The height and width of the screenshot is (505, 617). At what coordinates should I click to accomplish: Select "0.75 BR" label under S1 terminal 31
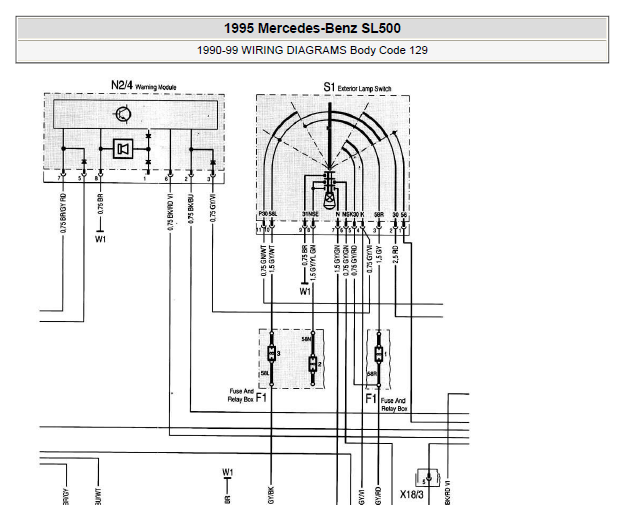tap(305, 255)
